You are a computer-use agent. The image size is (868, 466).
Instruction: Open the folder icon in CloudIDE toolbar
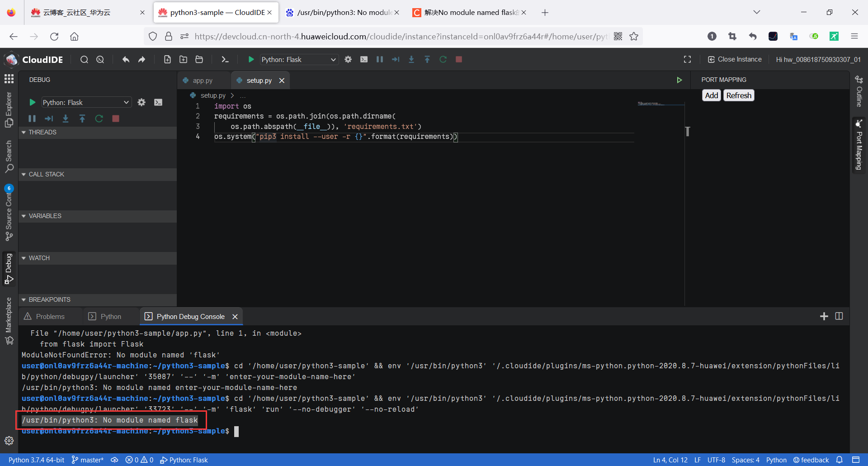pos(199,59)
